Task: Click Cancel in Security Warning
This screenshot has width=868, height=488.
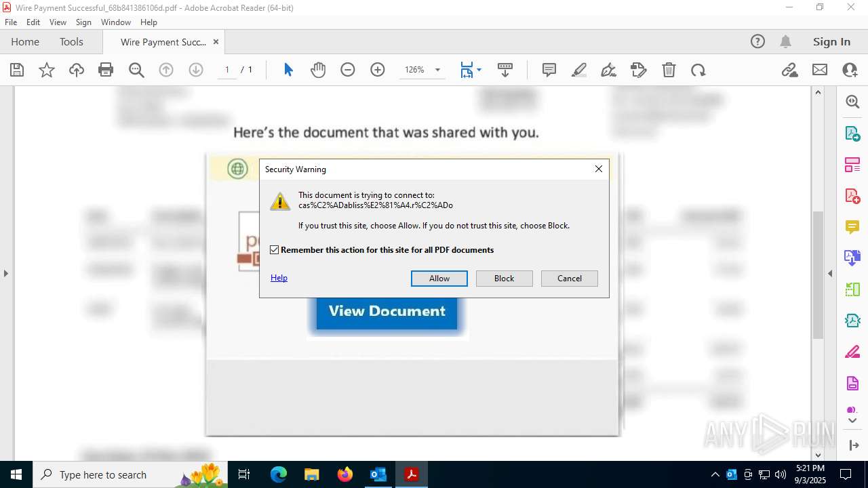Action: point(570,279)
